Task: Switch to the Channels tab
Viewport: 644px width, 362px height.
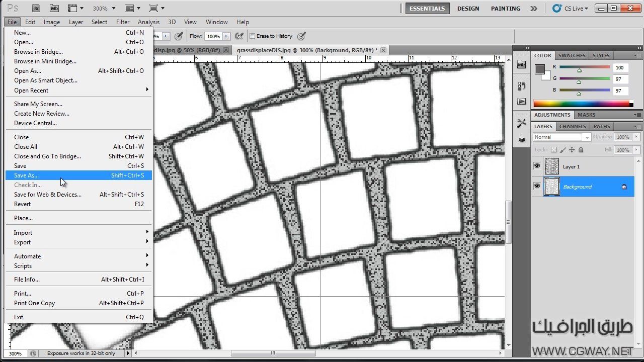Action: (573, 126)
